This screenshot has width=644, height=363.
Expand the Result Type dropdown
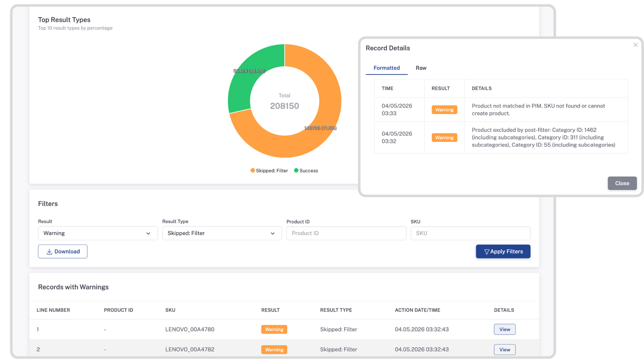[222, 233]
